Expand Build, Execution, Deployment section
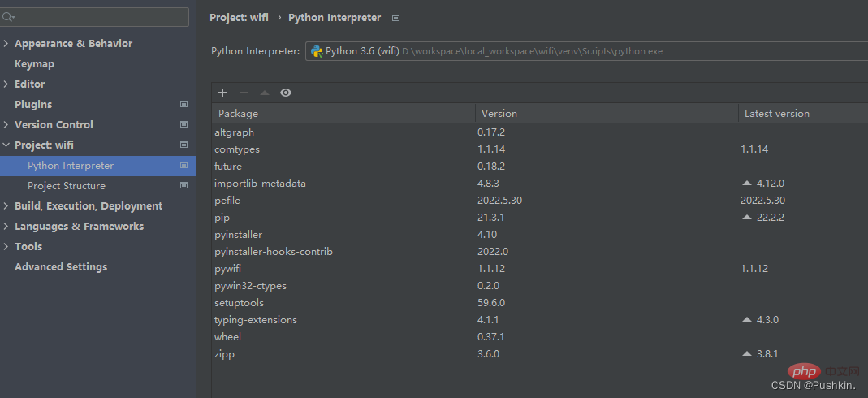The image size is (868, 398). tap(6, 206)
